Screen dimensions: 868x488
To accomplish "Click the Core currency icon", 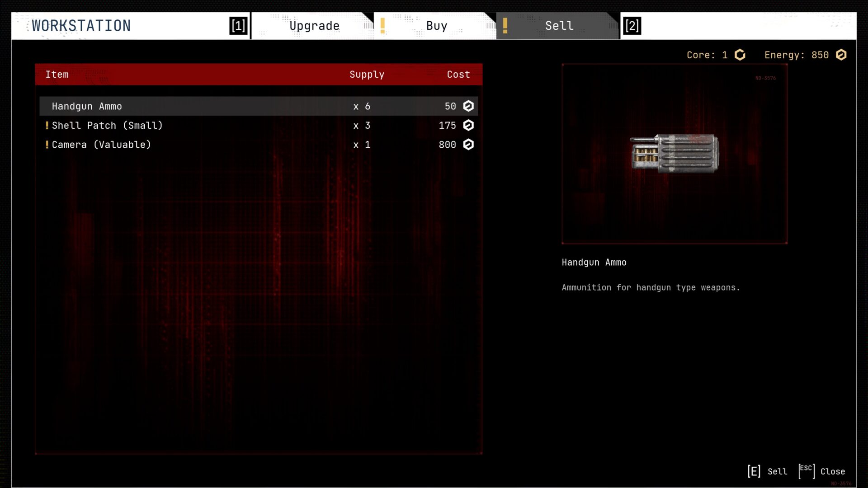I will click(x=740, y=55).
